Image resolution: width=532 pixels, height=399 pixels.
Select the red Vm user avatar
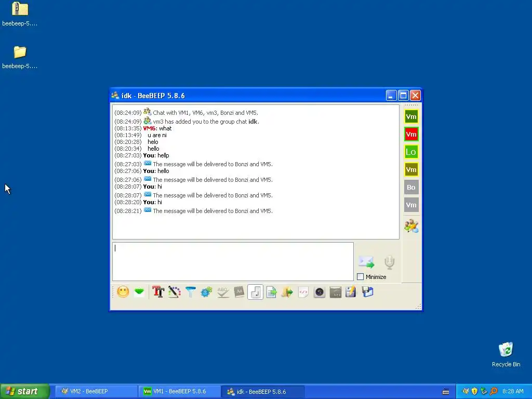[411, 135]
